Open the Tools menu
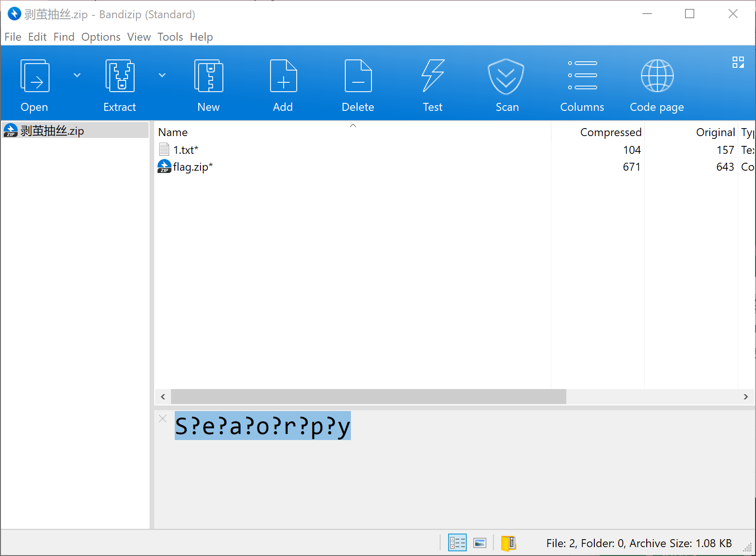This screenshot has height=556, width=756. (x=170, y=37)
